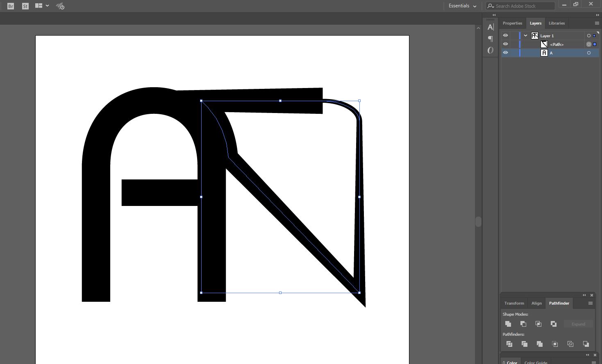Collapse the right panel dock to icons
The width and height of the screenshot is (602, 364).
597,15
